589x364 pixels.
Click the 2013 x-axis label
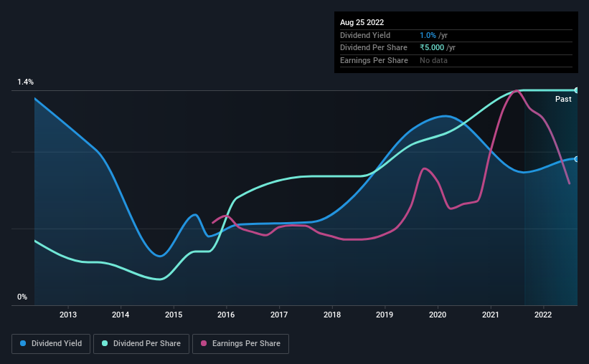[68, 315]
